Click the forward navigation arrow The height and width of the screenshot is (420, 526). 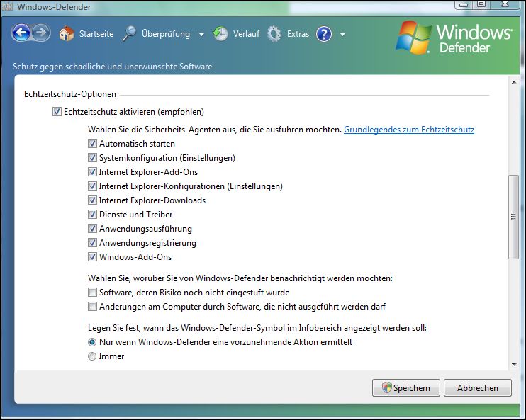[x=41, y=33]
